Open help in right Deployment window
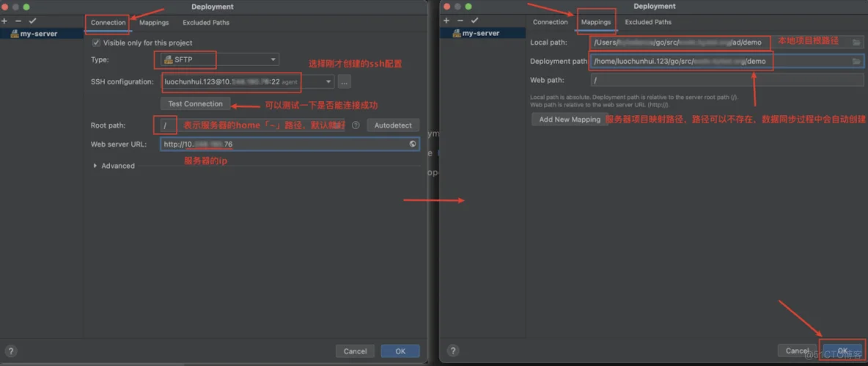 453,351
